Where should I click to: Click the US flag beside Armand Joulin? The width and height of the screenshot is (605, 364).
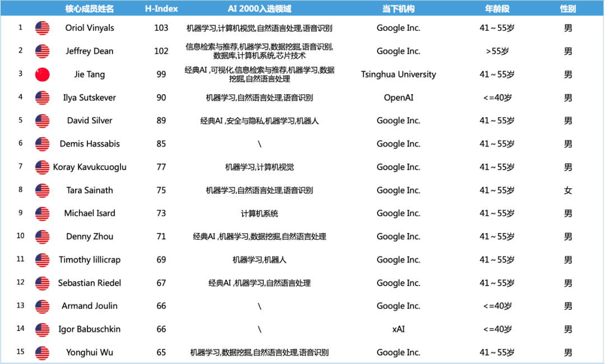pos(43,306)
